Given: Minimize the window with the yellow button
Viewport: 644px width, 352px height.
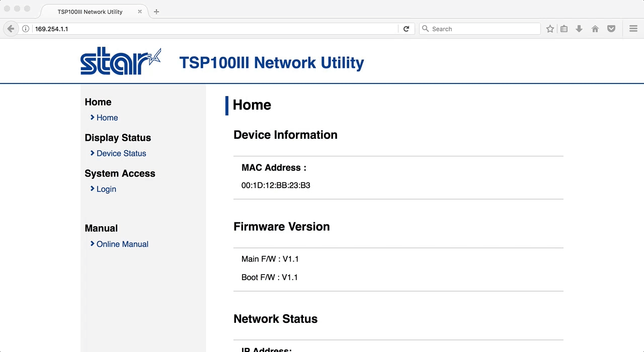Looking at the screenshot, I should 17,9.
